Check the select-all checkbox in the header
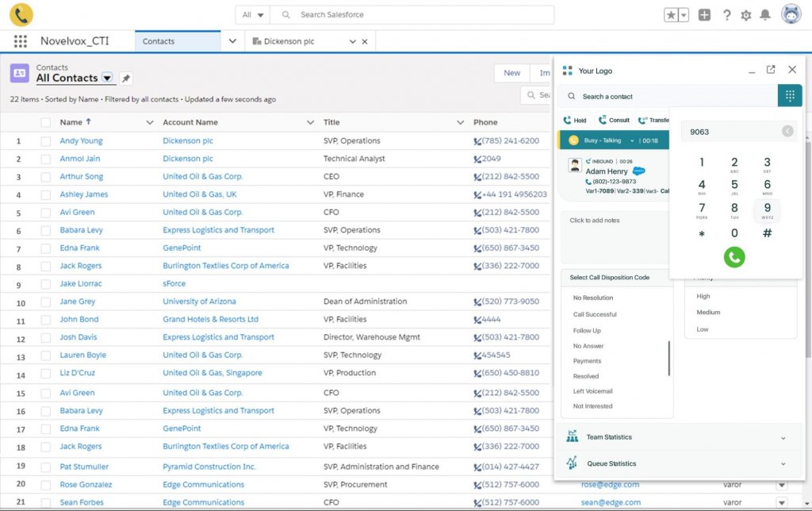Screen dimensions: 812x511 pyautogui.click(x=45, y=122)
